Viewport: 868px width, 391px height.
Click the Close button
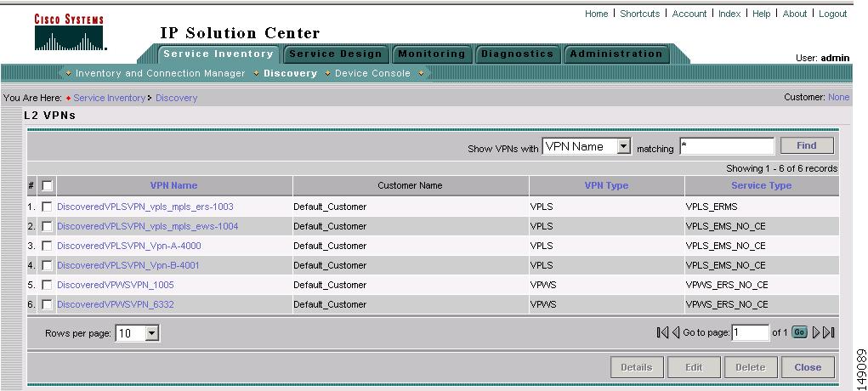807,367
